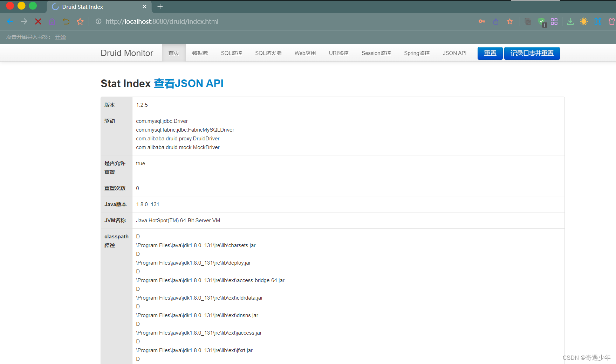616x364 pixels.
Task: Open the 数据源 menu item
Action: [200, 53]
